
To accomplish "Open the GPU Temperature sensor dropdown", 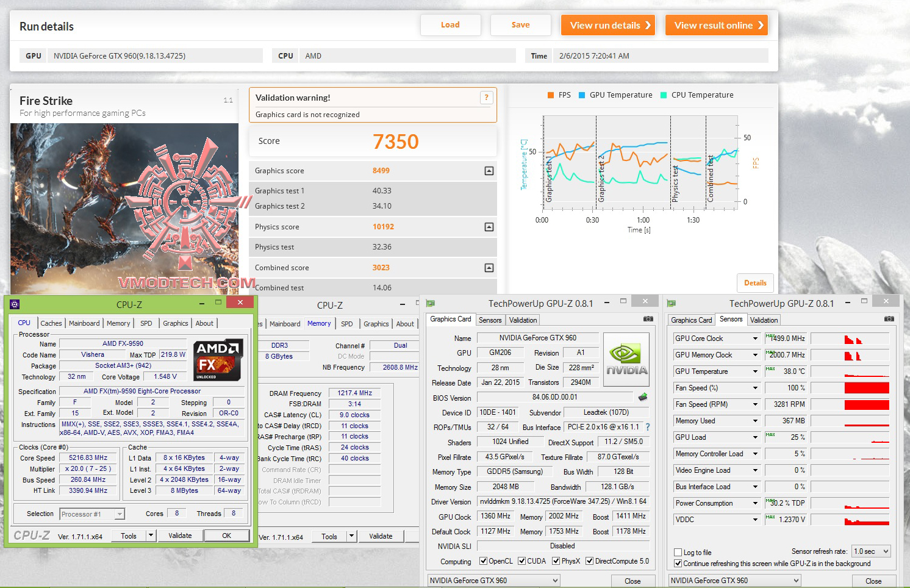I will tap(755, 371).
